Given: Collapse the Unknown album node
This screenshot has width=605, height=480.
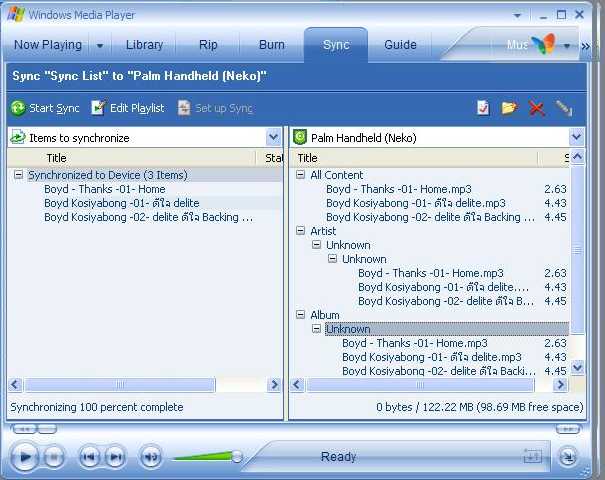Looking at the screenshot, I should click(x=316, y=329).
